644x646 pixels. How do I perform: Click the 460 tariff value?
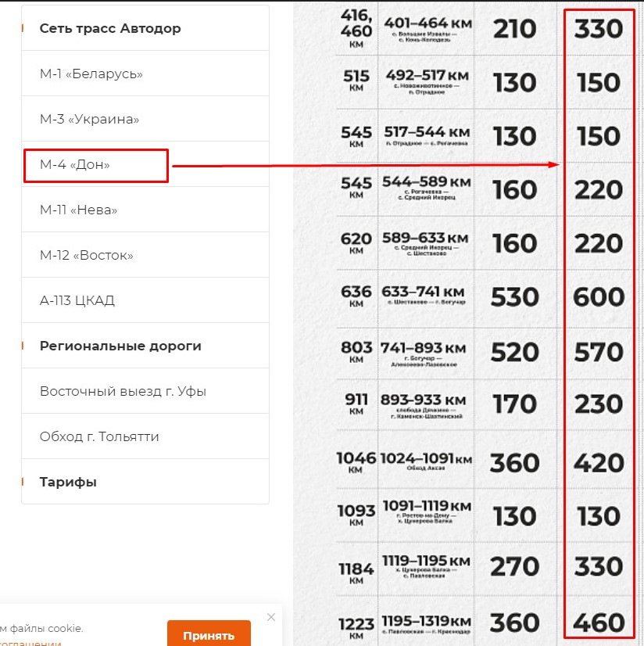tap(599, 623)
